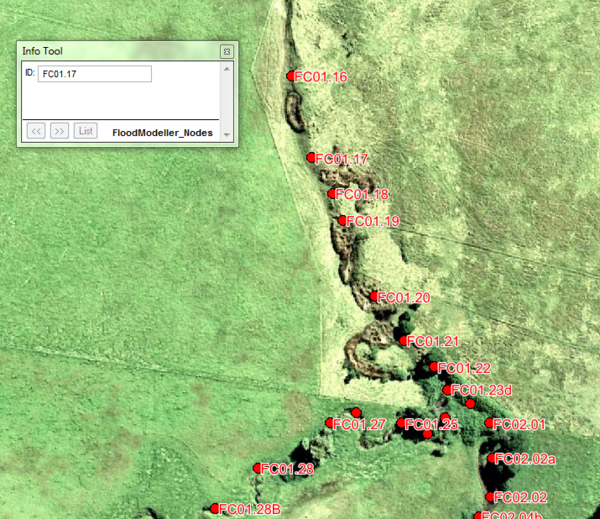Click the FC01.16 node marker
The height and width of the screenshot is (519, 600).
[291, 76]
